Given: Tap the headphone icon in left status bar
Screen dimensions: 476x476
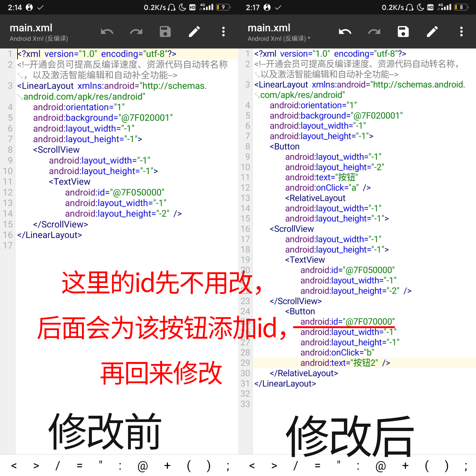Looking at the screenshot, I should point(171,7).
